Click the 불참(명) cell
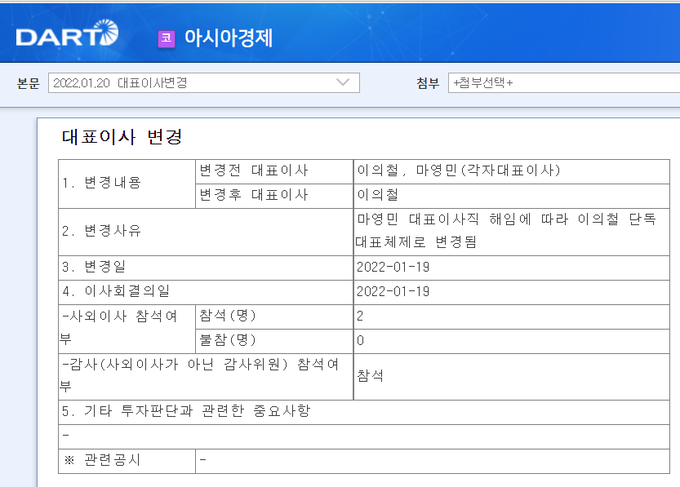 click(x=229, y=340)
